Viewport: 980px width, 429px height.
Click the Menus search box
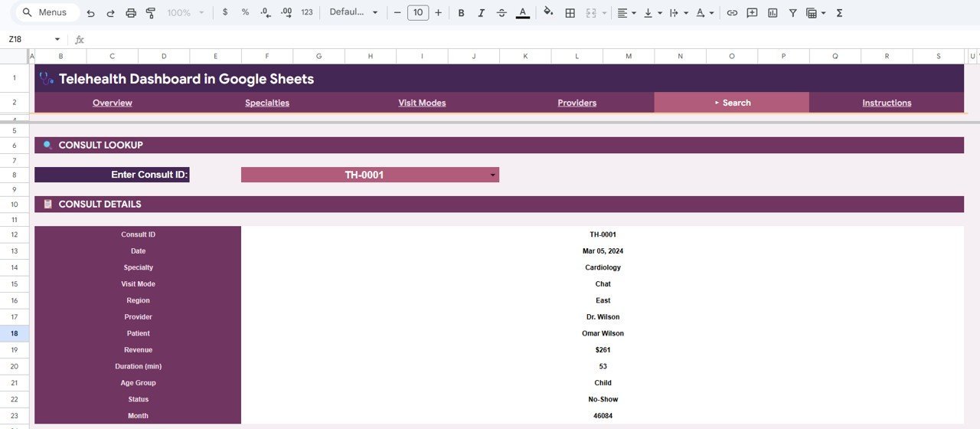coord(46,12)
